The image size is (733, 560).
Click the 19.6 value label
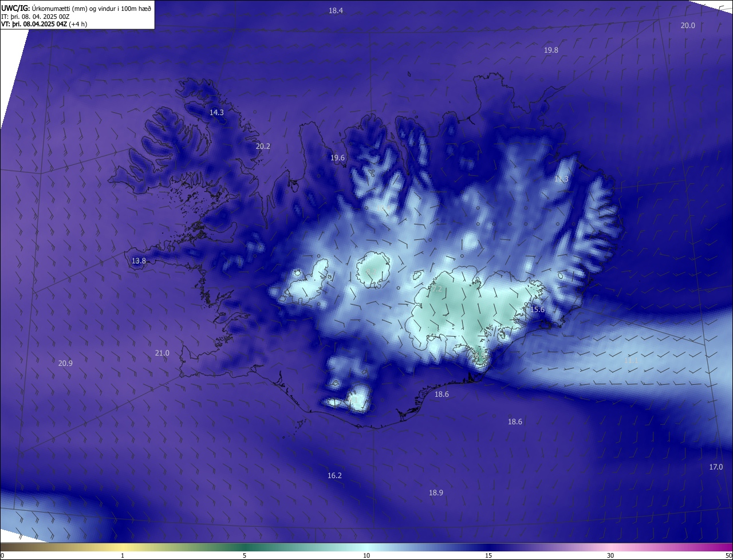[x=337, y=158]
